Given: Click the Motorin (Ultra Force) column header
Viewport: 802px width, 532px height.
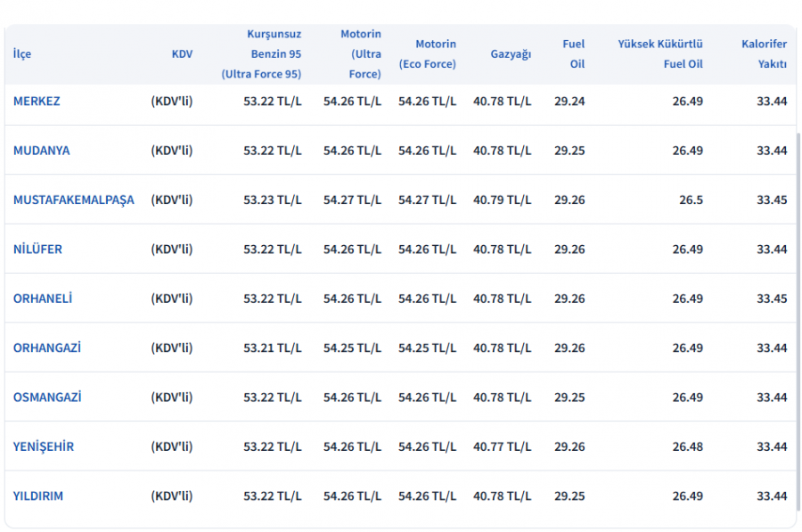Looking at the screenshot, I should pyautogui.click(x=360, y=54).
